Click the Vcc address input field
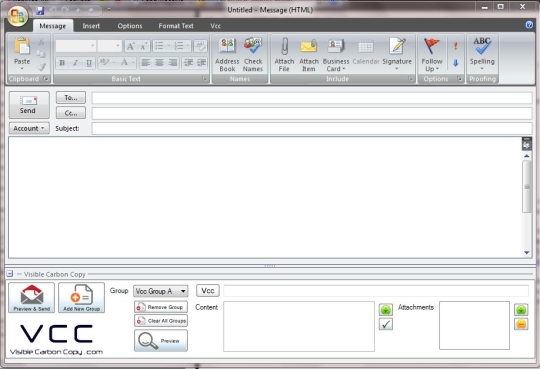Screen dimensions: 540x369 [376, 290]
